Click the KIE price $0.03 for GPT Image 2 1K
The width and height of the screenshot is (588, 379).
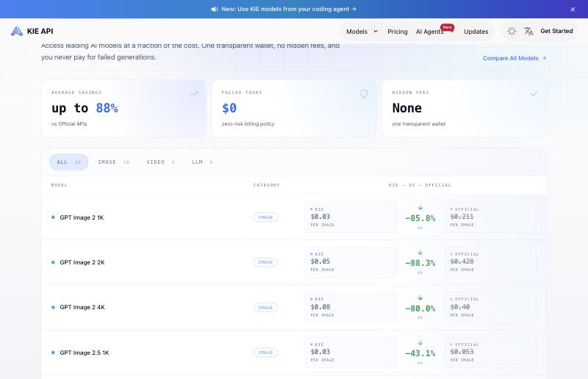pos(320,217)
